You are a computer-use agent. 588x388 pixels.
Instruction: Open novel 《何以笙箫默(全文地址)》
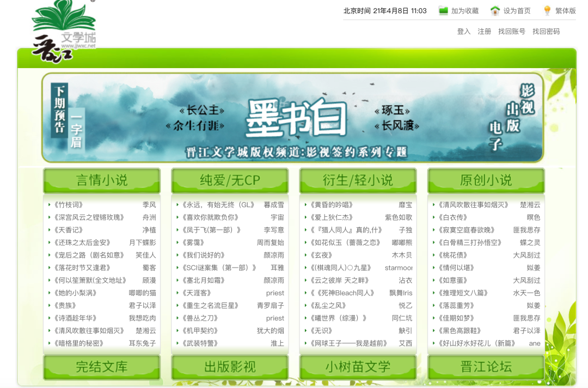point(90,280)
